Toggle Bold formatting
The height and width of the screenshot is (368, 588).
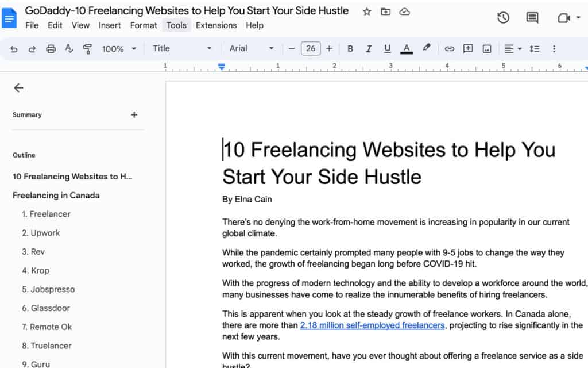click(x=350, y=49)
